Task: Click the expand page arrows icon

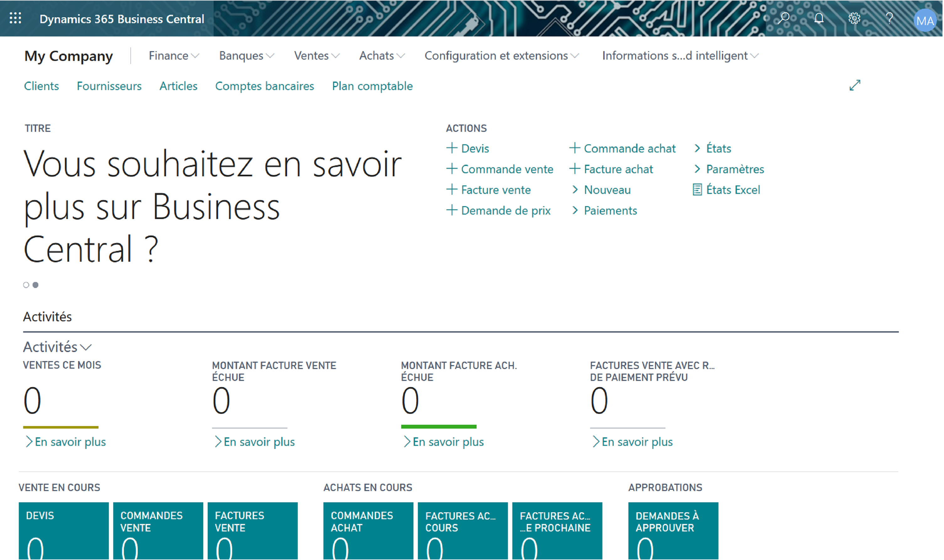Action: click(855, 85)
